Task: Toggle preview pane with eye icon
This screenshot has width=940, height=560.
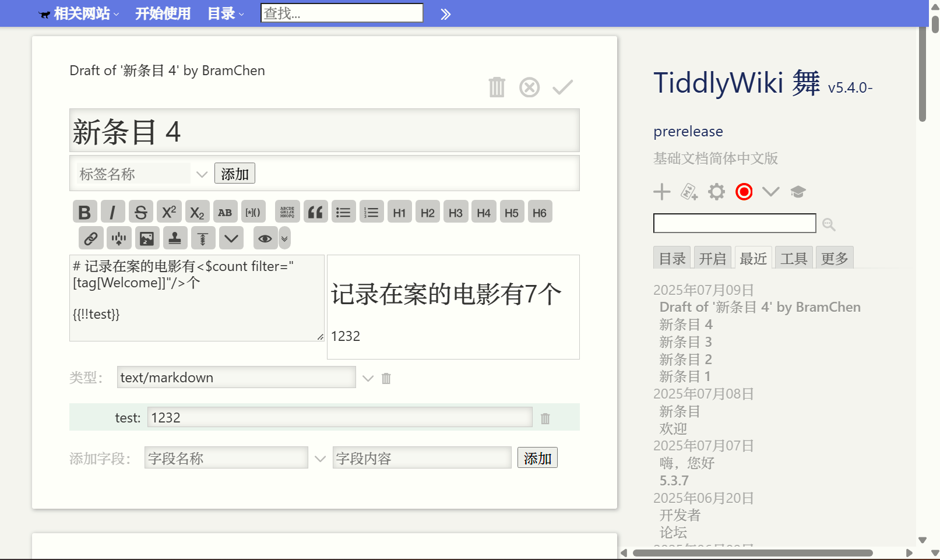Action: click(x=265, y=238)
